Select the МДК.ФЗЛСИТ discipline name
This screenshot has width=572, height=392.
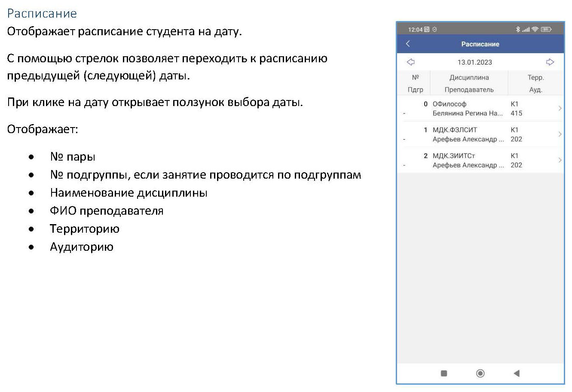[x=455, y=130]
